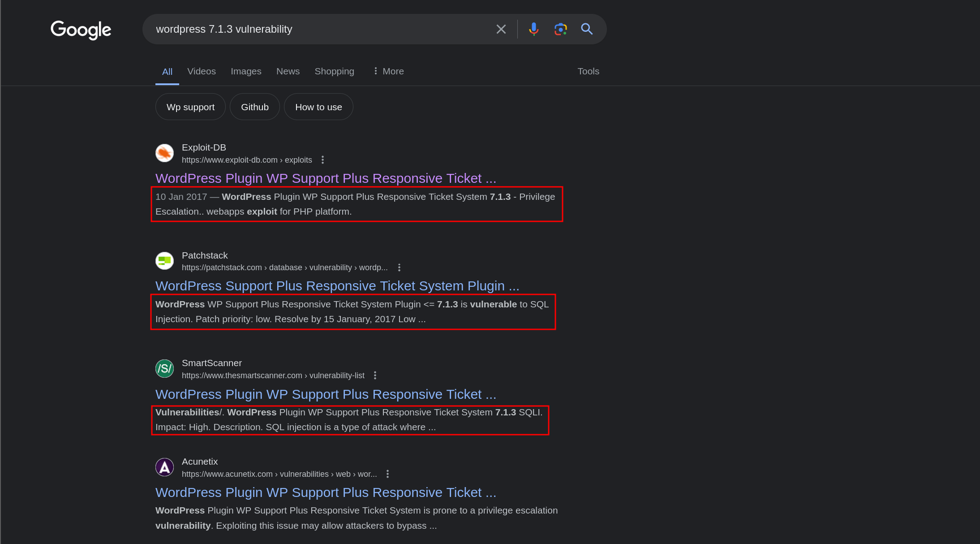
Task: Click the Google logo
Action: [x=81, y=30]
